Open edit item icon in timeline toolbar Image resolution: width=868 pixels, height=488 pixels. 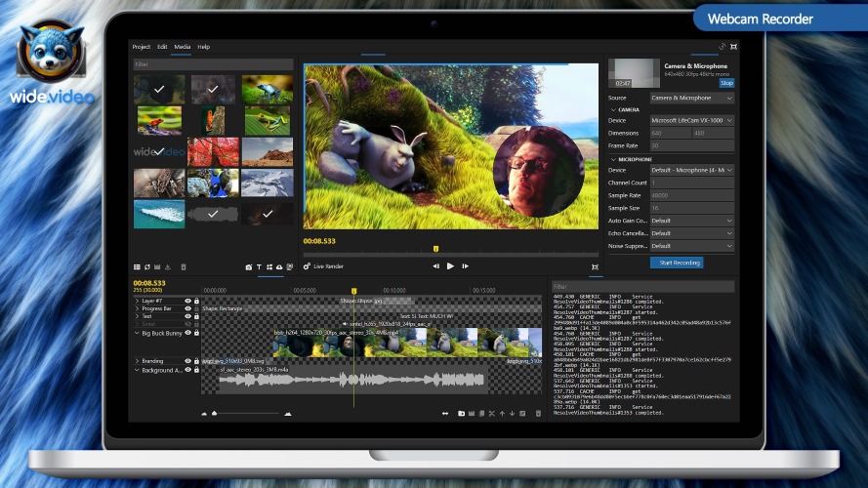point(522,413)
